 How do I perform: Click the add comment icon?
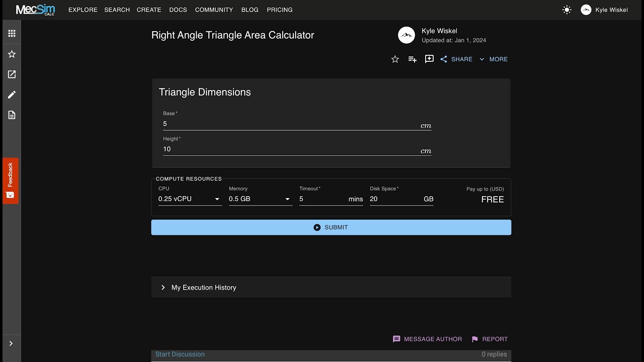429,59
